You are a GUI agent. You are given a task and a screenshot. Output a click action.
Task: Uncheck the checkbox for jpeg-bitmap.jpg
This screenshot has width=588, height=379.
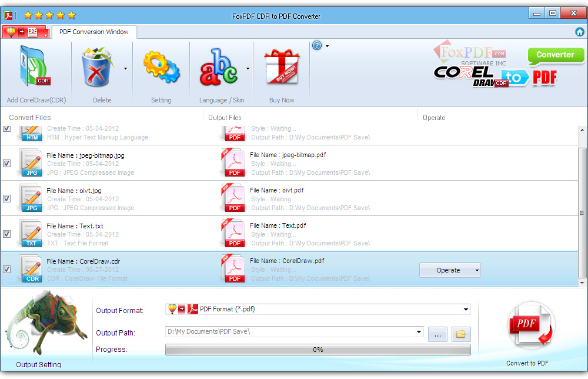(6, 163)
